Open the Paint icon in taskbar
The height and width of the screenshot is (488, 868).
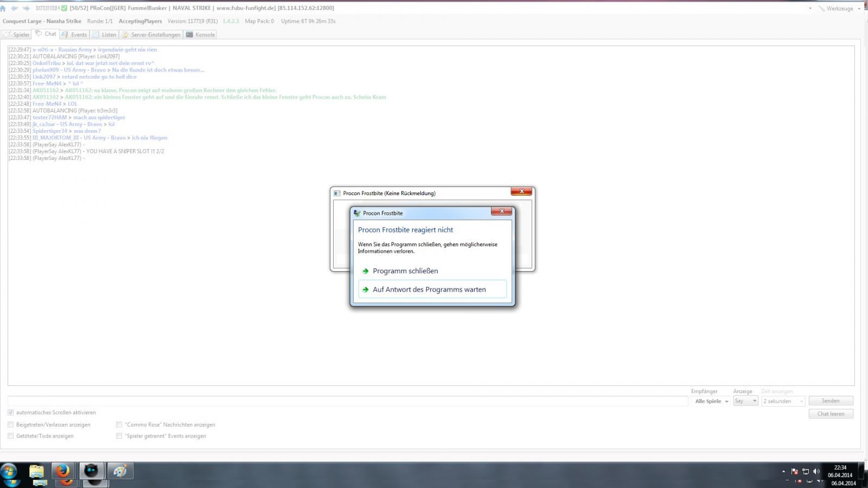click(x=120, y=471)
